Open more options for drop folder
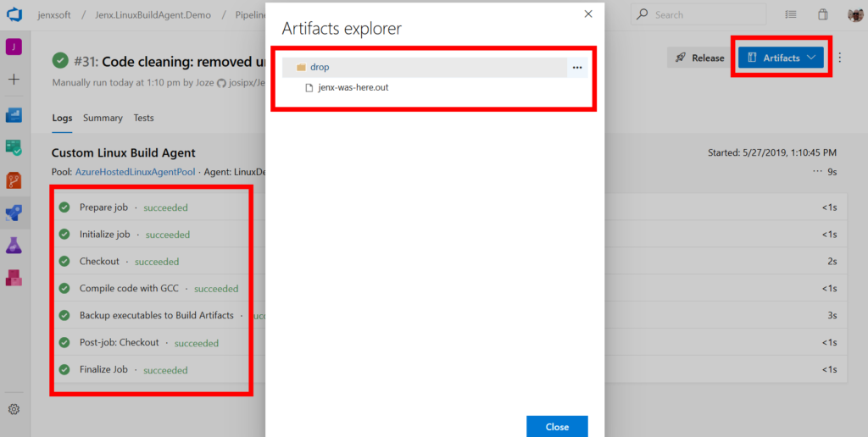The height and width of the screenshot is (437, 868). point(577,68)
